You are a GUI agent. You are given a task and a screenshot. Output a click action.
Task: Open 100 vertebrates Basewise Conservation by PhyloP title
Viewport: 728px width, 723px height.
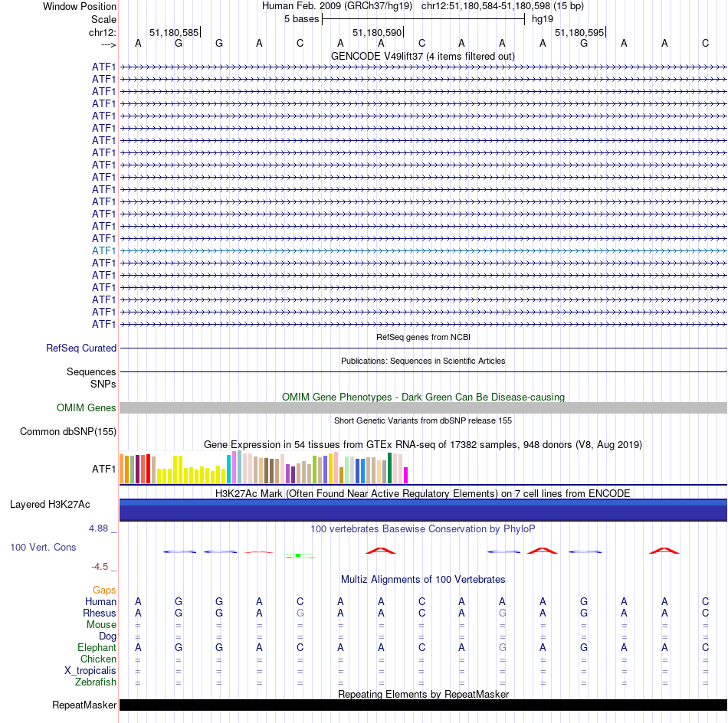pos(422,528)
